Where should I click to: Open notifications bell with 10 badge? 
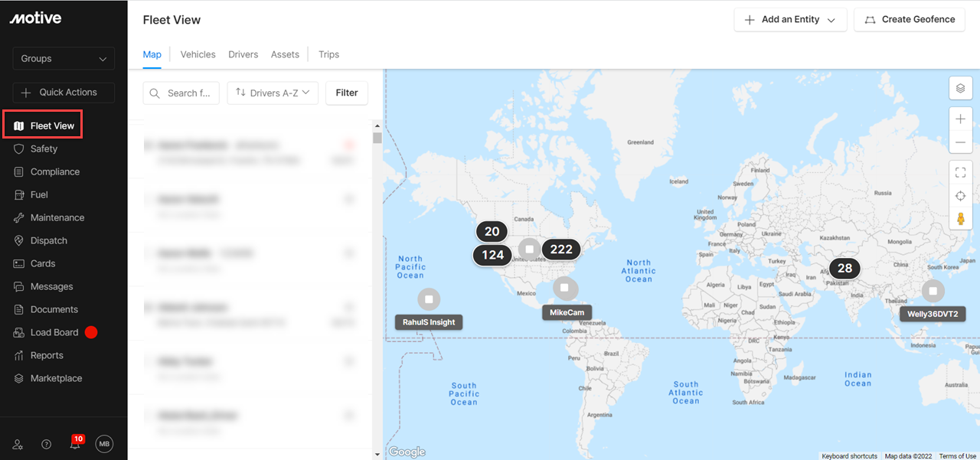click(75, 443)
